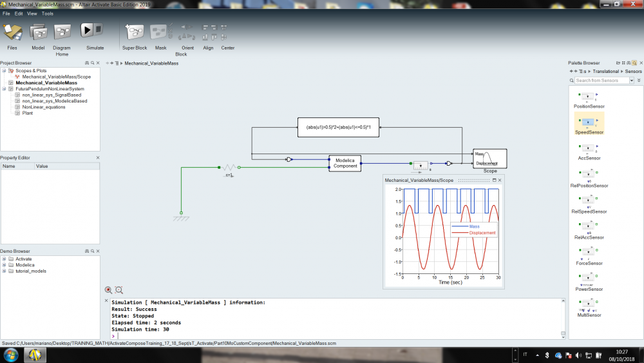This screenshot has height=363, width=644.
Task: Click the Palette Browser open folder icon
Action: [618, 63]
